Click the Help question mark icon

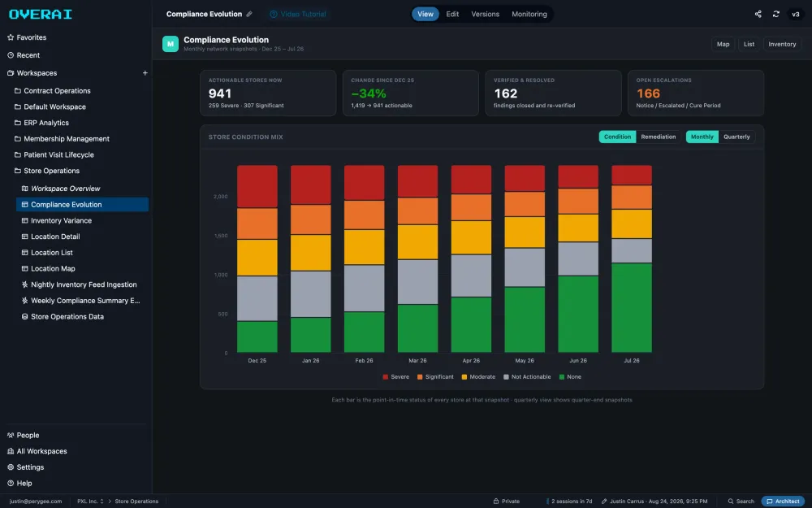click(11, 483)
